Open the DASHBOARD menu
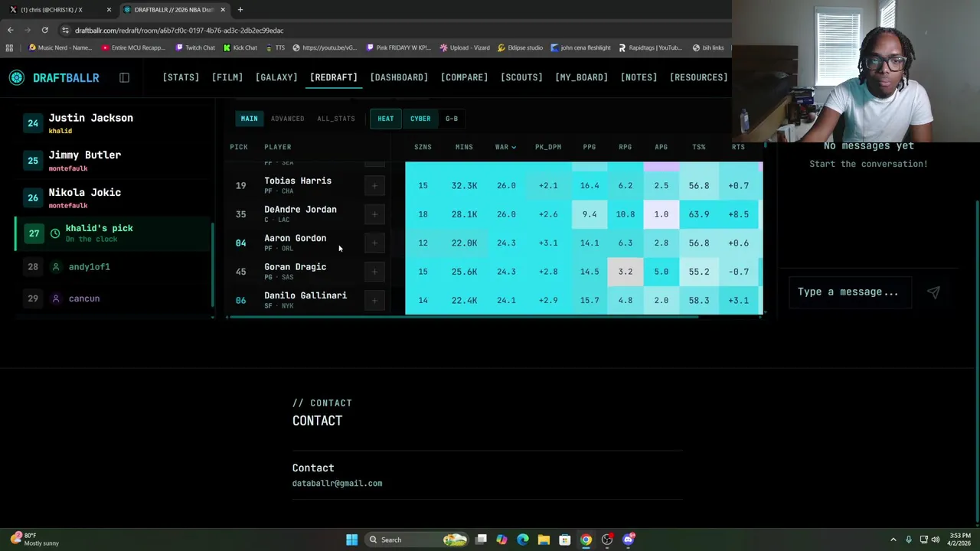This screenshot has width=980, height=551. [x=399, y=77]
